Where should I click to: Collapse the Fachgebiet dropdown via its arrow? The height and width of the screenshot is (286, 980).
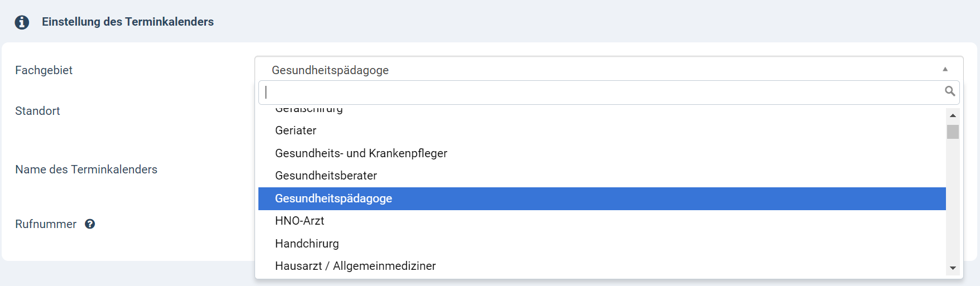[x=945, y=70]
